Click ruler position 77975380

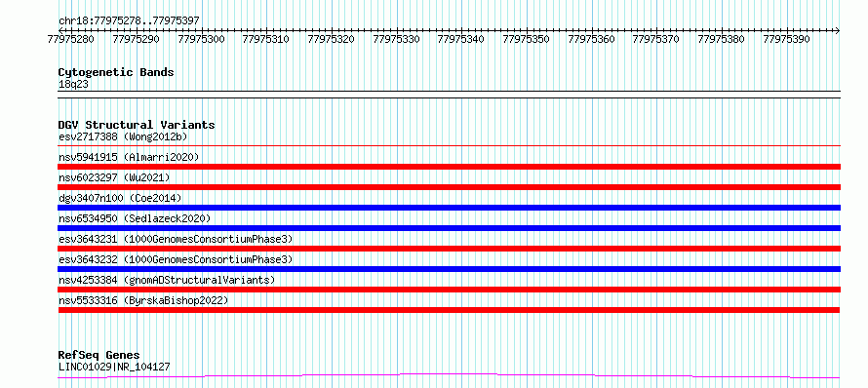pos(722,39)
